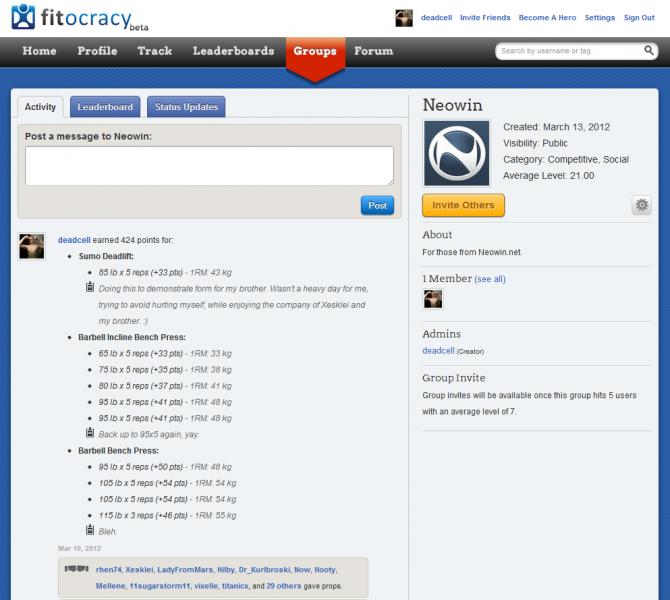Click the Sign Out link
This screenshot has width=670, height=600.
[x=639, y=18]
